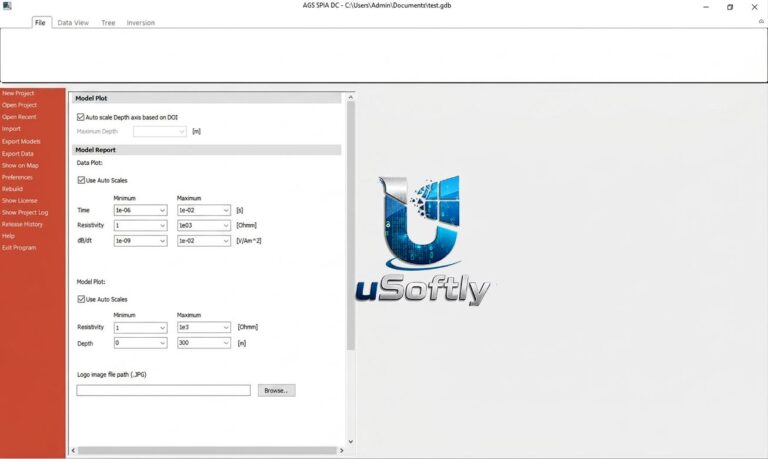Click the scroll left arrow at panel bottom

[73, 450]
